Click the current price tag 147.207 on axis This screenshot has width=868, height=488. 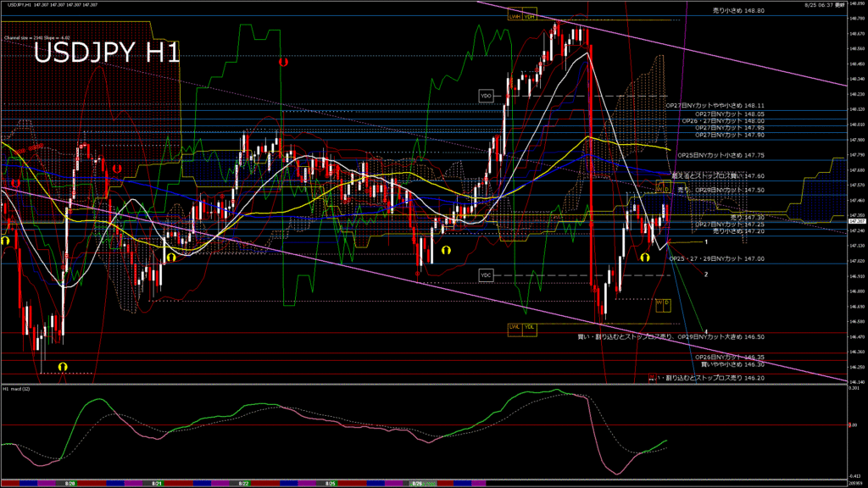[x=856, y=222]
